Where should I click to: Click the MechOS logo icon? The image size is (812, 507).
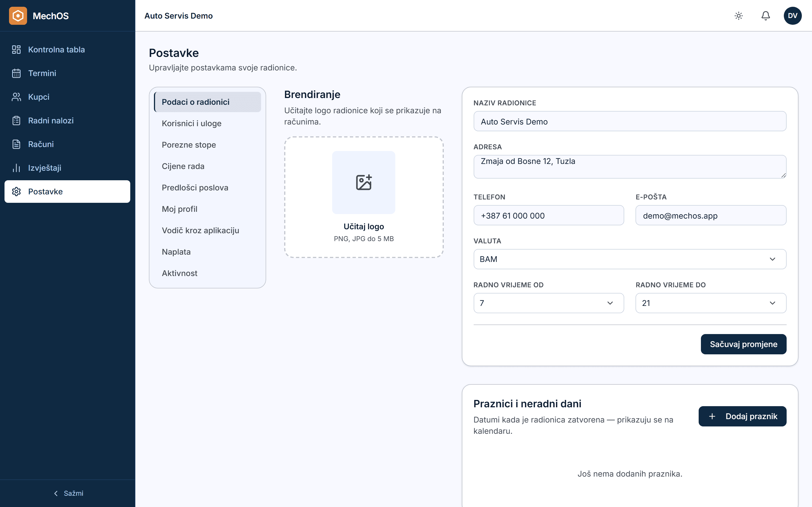tap(18, 16)
